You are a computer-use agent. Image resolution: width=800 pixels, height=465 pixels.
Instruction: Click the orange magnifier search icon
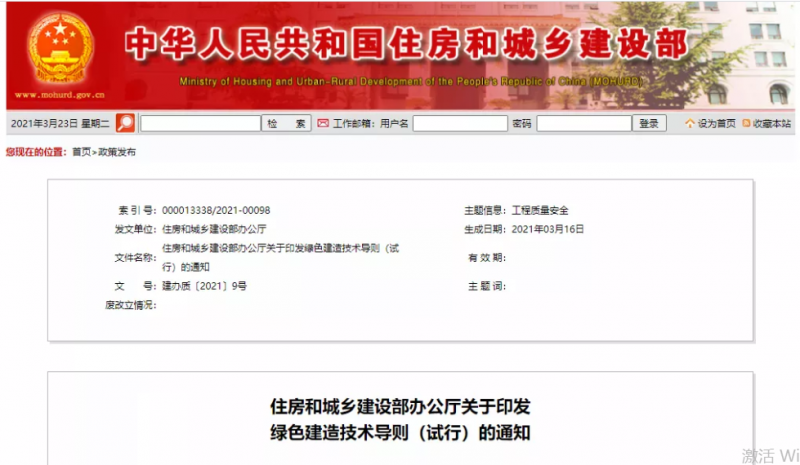coord(125,123)
